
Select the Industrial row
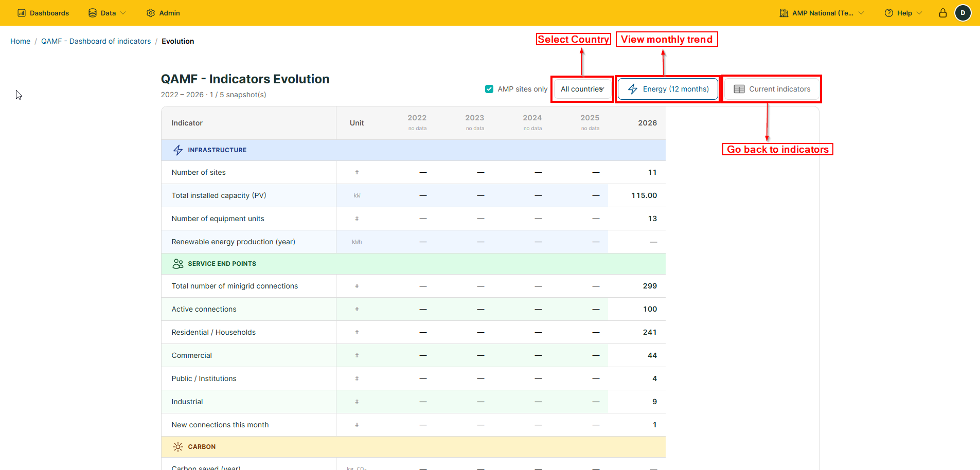pyautogui.click(x=413, y=402)
